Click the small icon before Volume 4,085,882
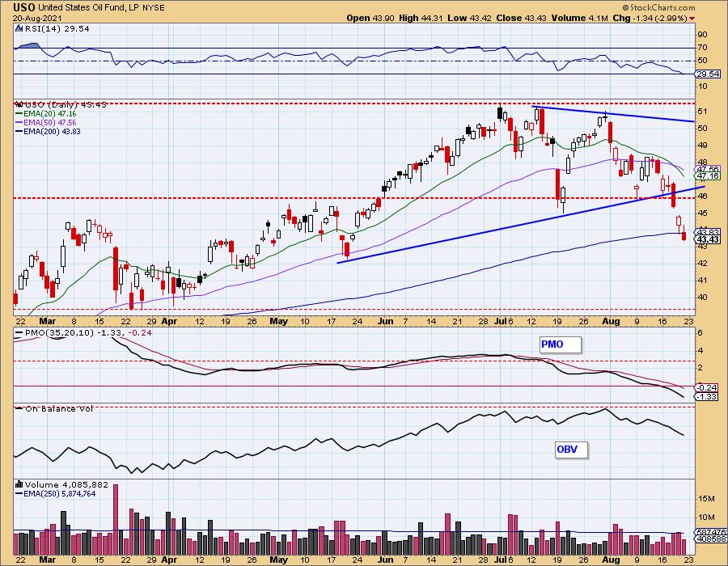The image size is (728, 566). 19,484
